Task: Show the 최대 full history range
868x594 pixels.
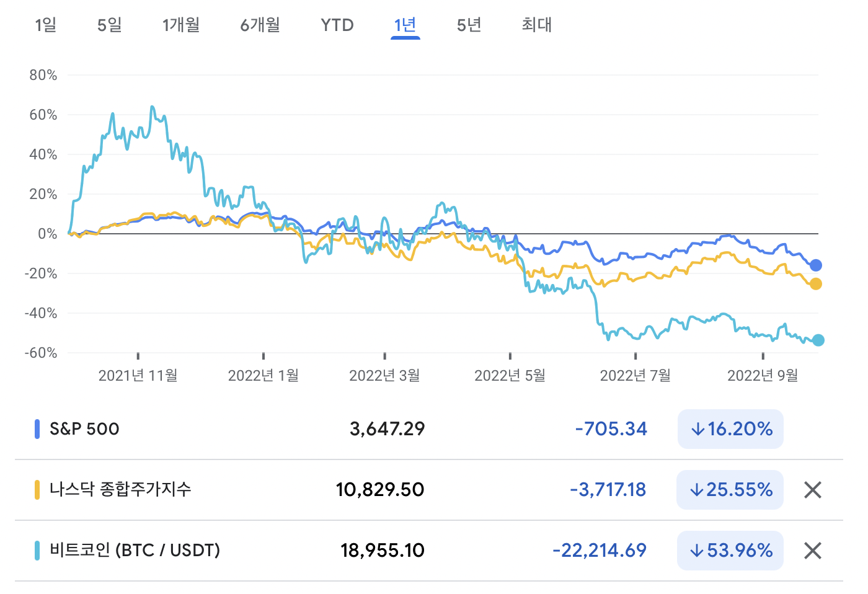Action: click(x=537, y=25)
